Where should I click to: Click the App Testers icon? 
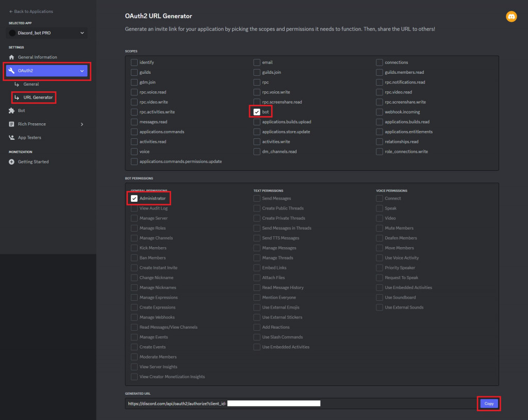click(x=11, y=138)
